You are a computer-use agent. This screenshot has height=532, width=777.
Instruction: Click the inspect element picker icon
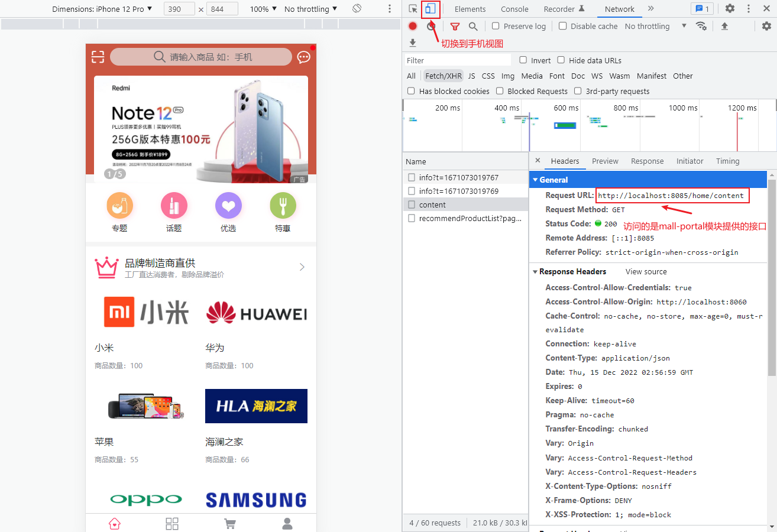(413, 9)
